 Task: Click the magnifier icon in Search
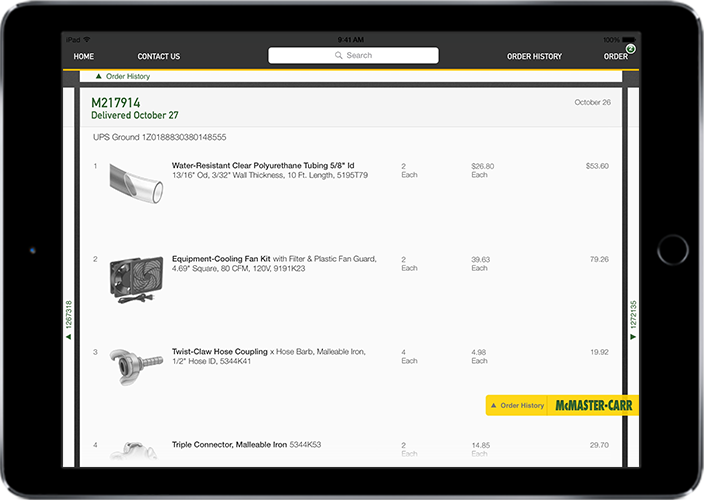pos(339,55)
